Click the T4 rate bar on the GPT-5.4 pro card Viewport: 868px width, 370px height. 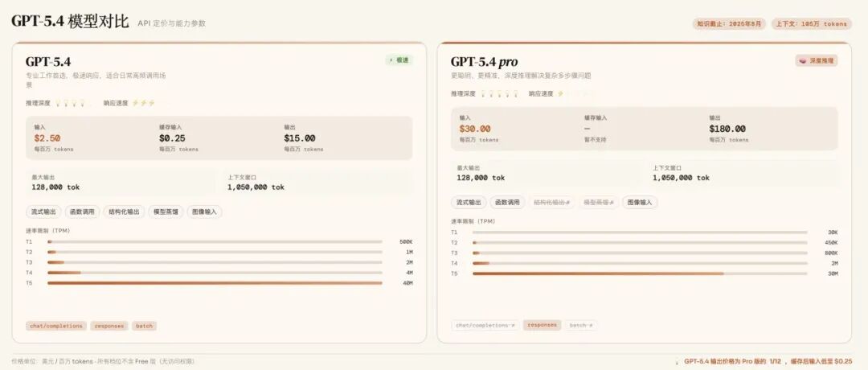640,263
